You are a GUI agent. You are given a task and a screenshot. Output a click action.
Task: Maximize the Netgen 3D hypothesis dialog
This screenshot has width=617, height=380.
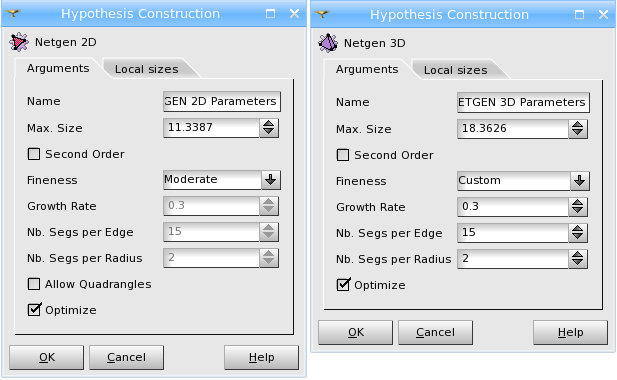coord(579,15)
